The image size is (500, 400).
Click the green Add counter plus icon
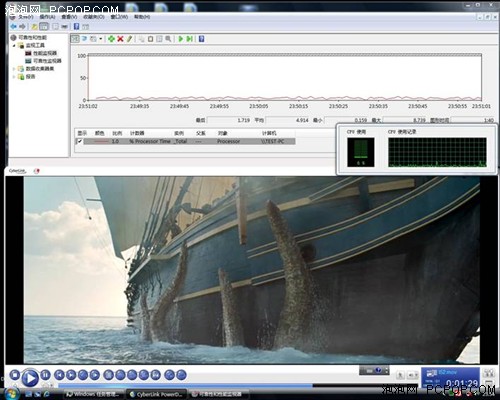111,39
